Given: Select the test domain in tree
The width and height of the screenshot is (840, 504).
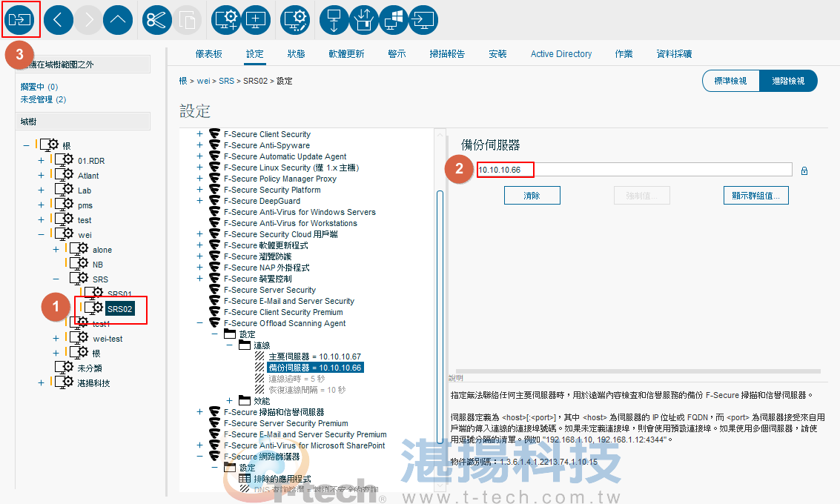Looking at the screenshot, I should [84, 220].
